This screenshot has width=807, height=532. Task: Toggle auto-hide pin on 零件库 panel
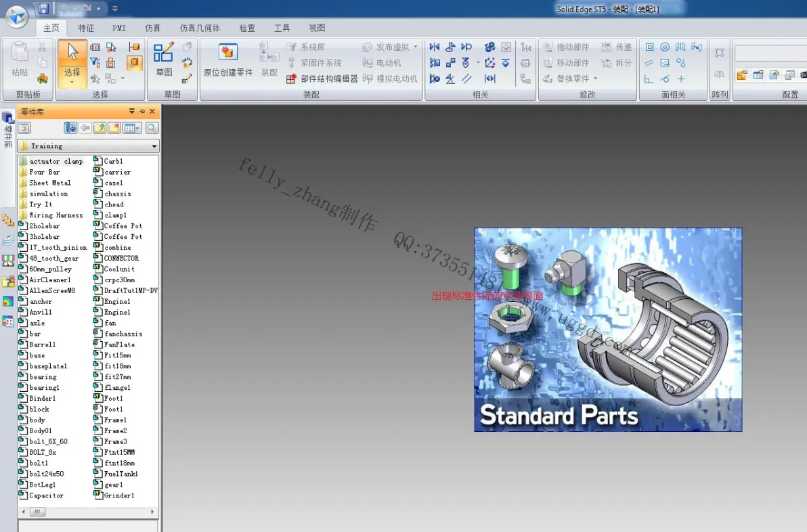[142, 111]
